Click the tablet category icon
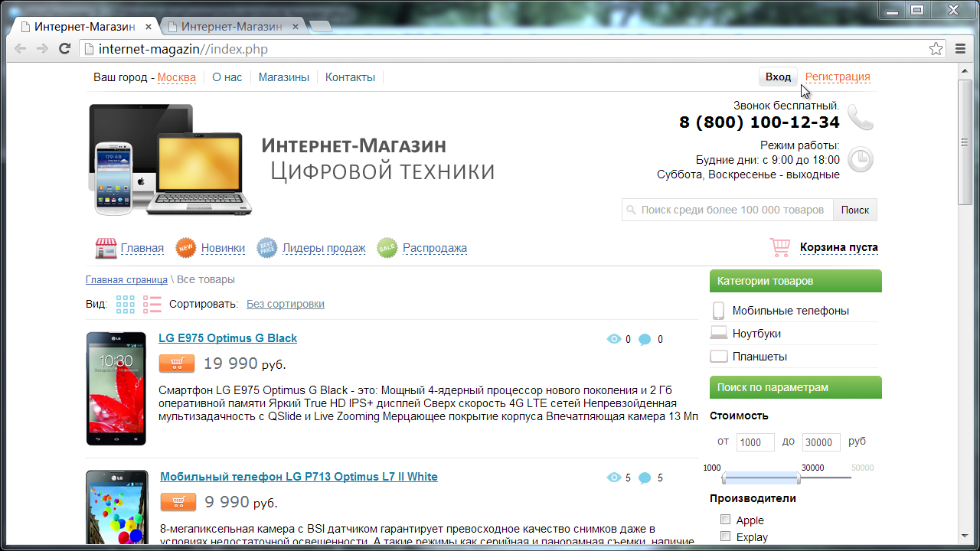The image size is (980, 551). tap(718, 357)
